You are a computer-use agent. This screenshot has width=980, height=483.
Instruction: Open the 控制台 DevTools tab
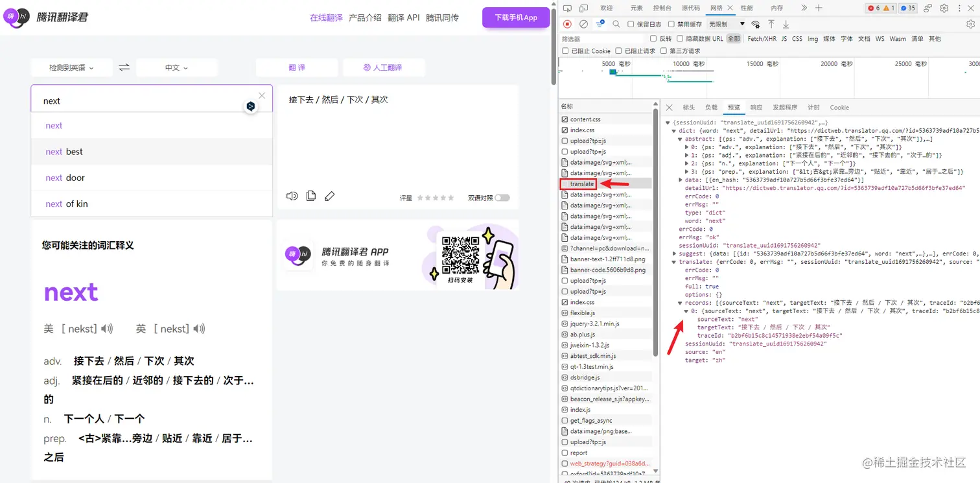tap(662, 8)
